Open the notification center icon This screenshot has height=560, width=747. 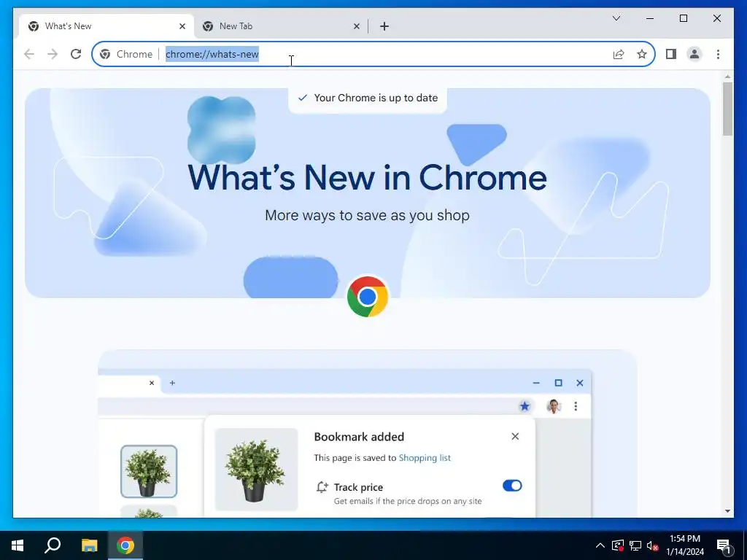click(x=724, y=545)
